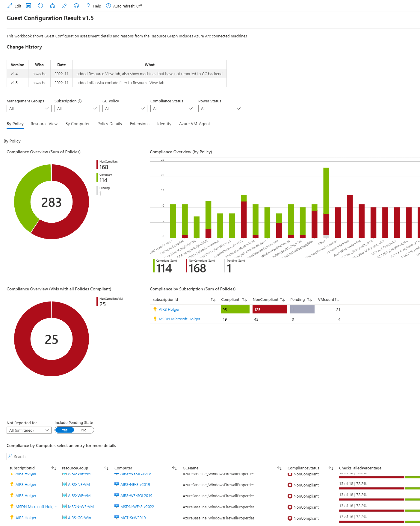This screenshot has height=526, width=420.
Task: Set Include Pending State to Yes
Action: (65, 430)
